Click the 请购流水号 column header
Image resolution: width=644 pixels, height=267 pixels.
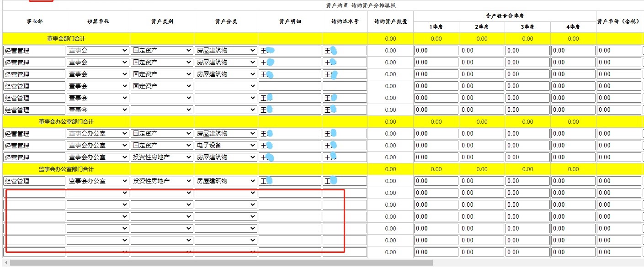[345, 21]
